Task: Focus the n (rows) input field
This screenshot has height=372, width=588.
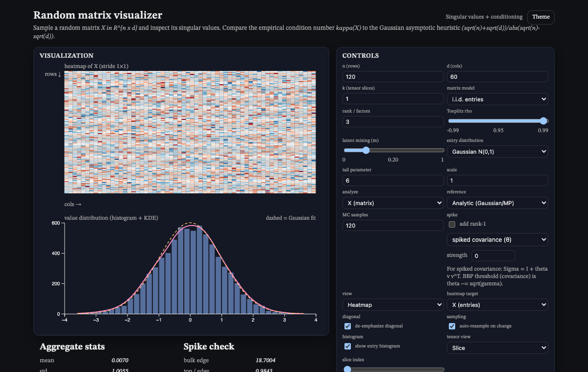Action: coord(393,77)
